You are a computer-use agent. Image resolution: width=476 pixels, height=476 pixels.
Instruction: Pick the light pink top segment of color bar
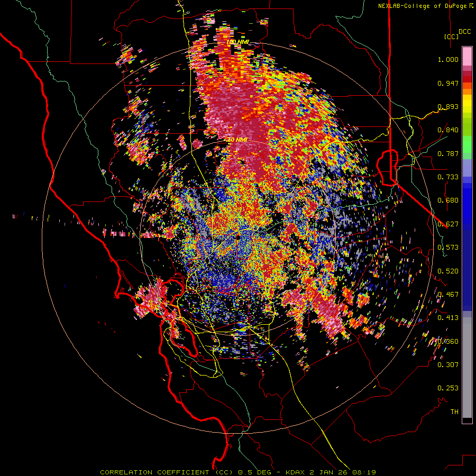tap(467, 56)
